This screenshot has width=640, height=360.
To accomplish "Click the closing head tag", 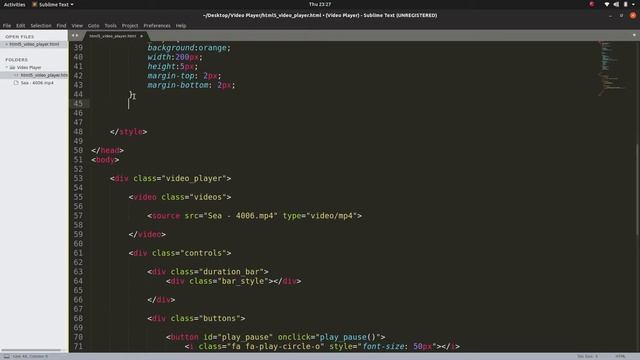I will click(x=108, y=150).
